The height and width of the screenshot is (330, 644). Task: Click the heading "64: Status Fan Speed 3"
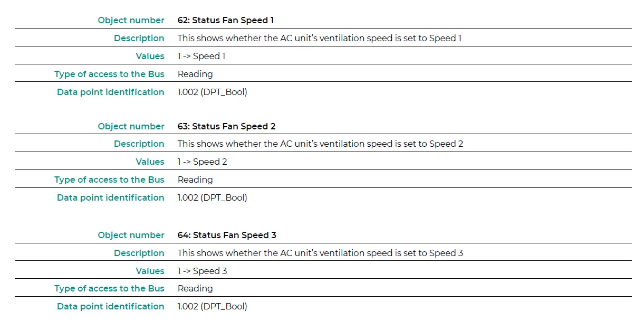(x=227, y=235)
